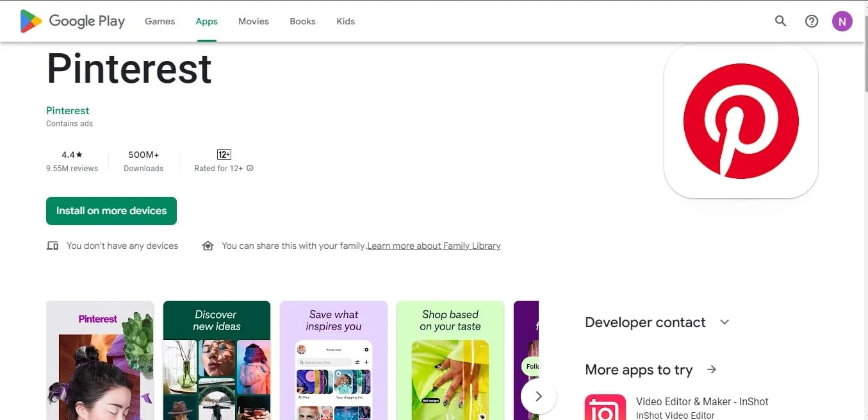Click the Google Play logo

[x=72, y=21]
